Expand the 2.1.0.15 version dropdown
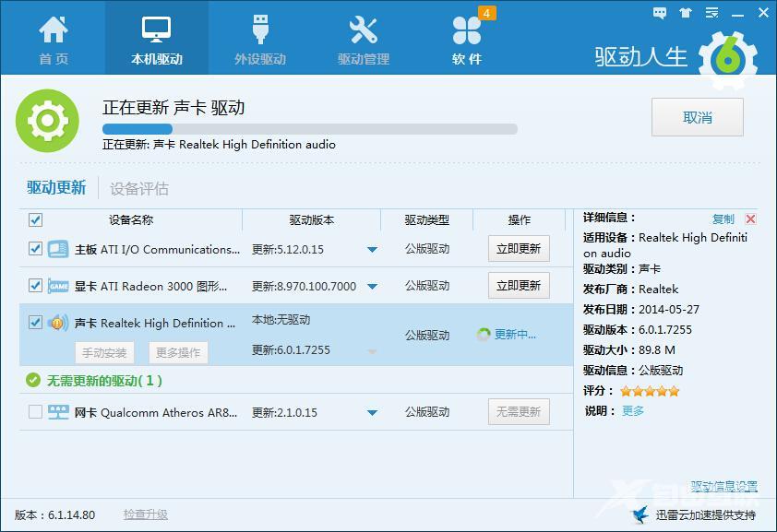This screenshot has width=777, height=532. coord(372,411)
